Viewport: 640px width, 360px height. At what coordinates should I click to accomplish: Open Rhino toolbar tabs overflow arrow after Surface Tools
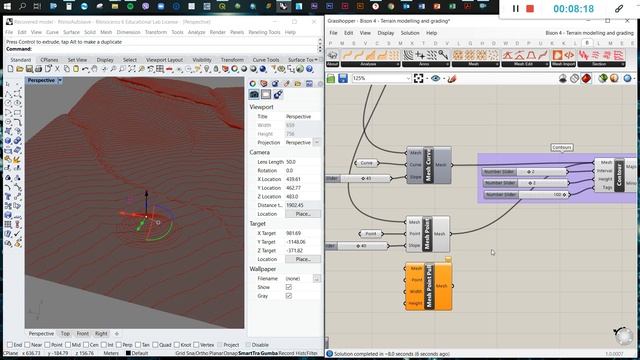coord(316,60)
